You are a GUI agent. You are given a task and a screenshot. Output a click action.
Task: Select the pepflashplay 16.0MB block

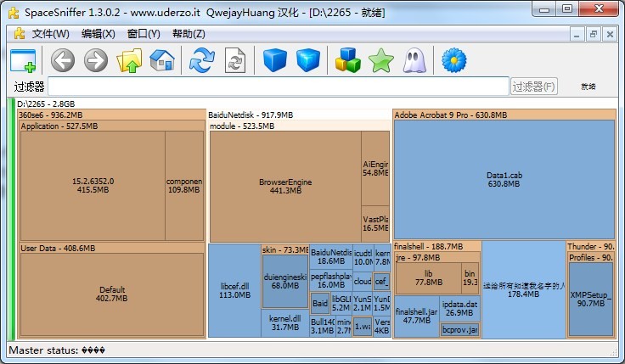coord(331,280)
